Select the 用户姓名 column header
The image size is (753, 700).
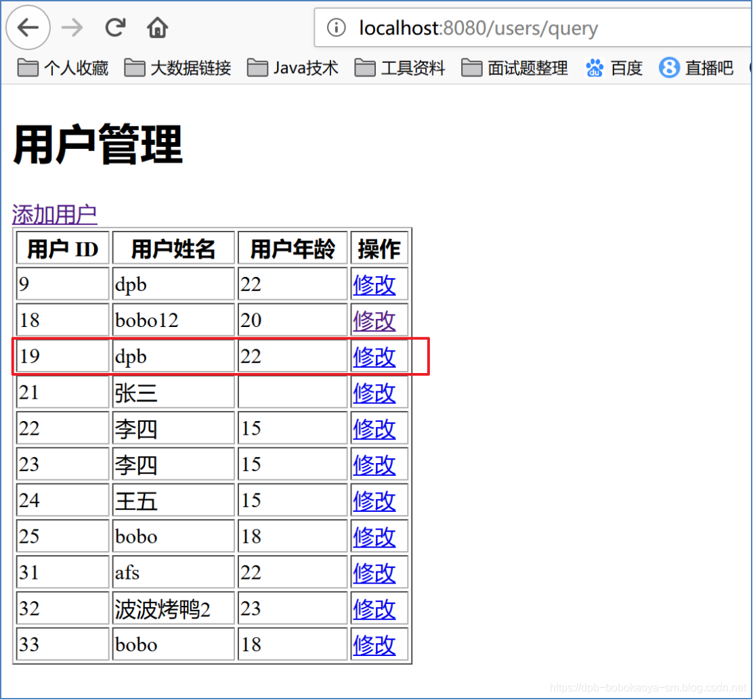pos(173,248)
